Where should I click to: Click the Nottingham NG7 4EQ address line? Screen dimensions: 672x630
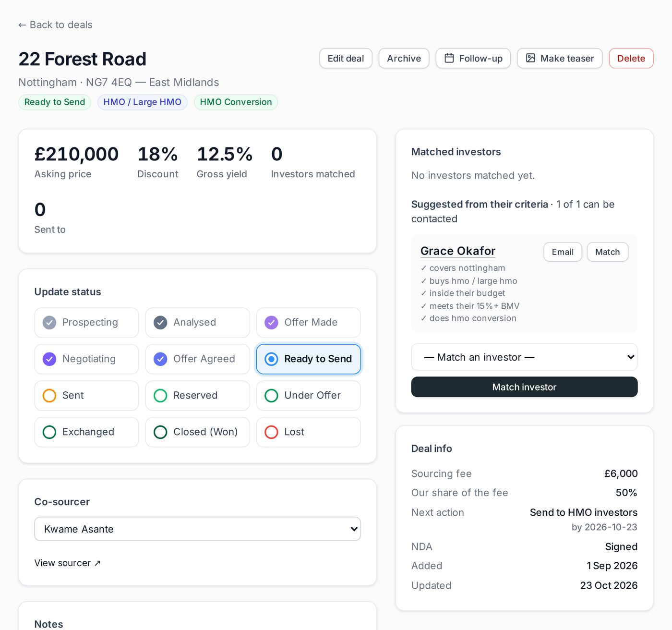pyautogui.click(x=119, y=83)
